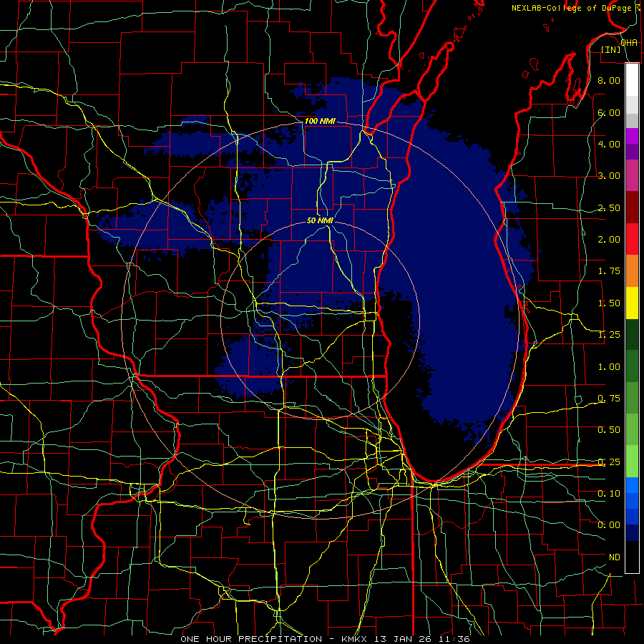Pick the pink swatch beside 3.00

point(632,175)
